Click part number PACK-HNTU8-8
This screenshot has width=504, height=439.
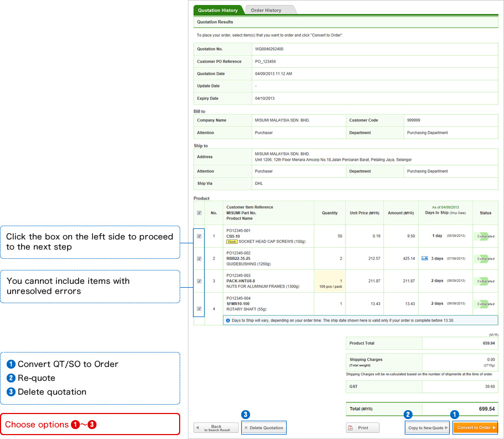pyautogui.click(x=241, y=281)
